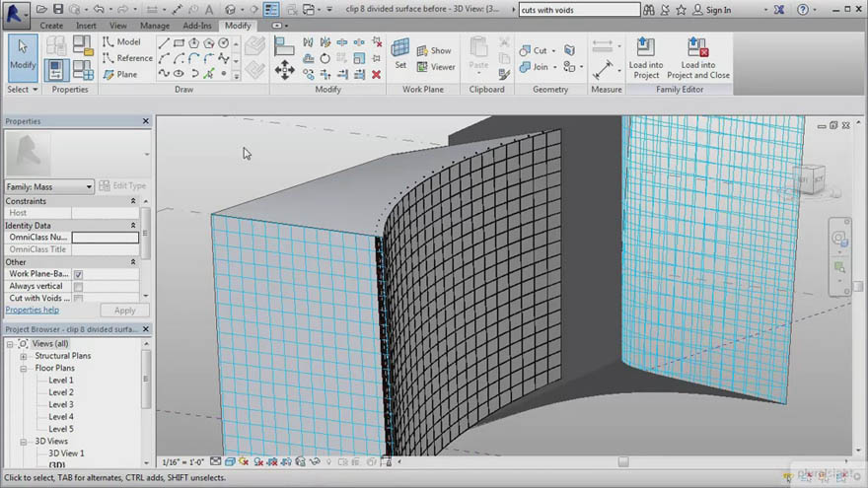Click Load into Project and Close
This screenshot has height=488, width=868.
pyautogui.click(x=698, y=58)
